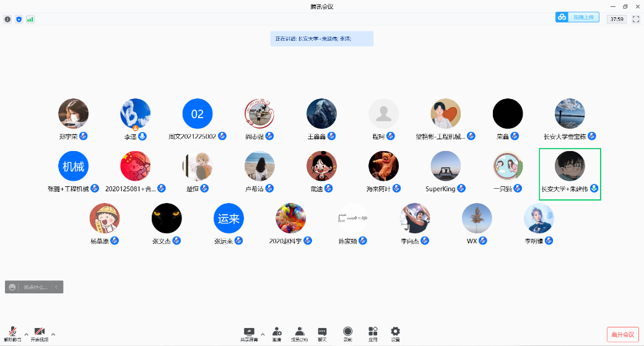Enter full screen mode
Screen dimensions: 644x346
(635, 19)
